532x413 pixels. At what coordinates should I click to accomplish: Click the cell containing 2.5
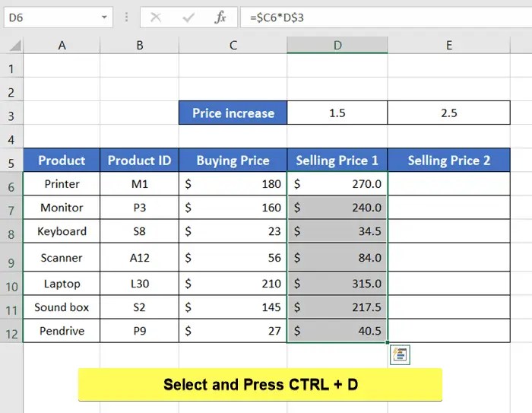click(x=449, y=113)
